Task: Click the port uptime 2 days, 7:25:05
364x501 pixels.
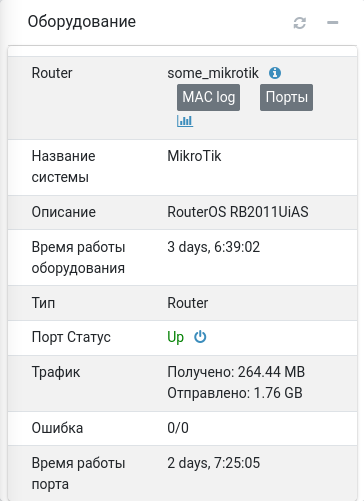Action: 213,463
